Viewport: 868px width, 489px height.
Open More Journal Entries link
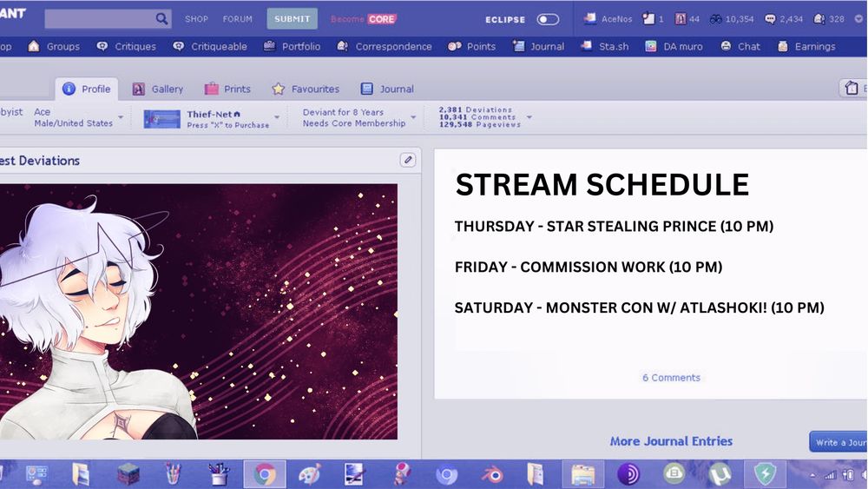[x=671, y=441]
